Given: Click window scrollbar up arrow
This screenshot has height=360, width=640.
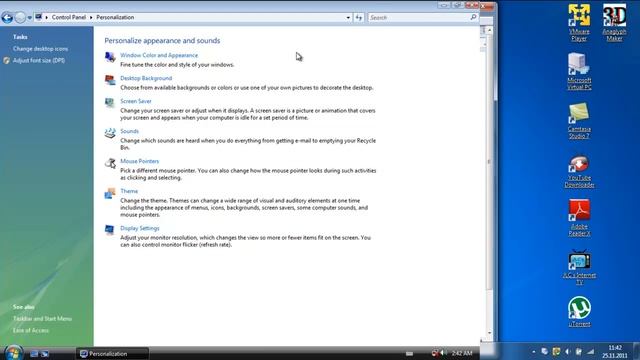Looking at the screenshot, I should [x=489, y=30].
